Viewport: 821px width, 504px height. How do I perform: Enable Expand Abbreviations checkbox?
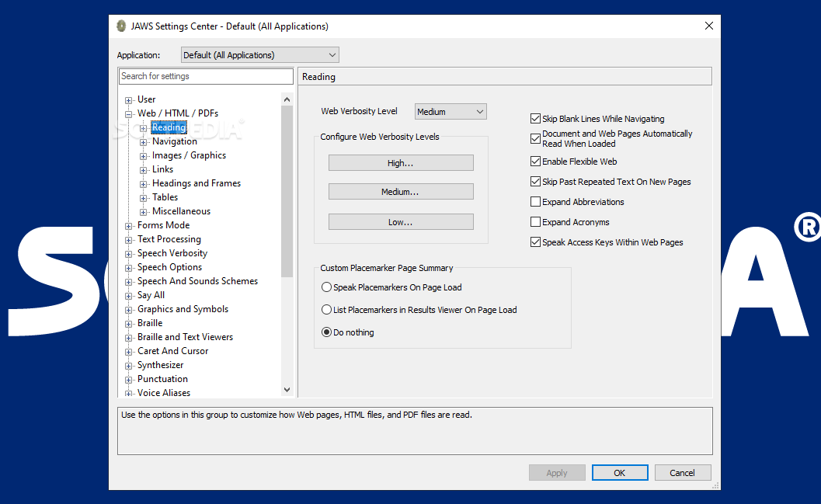click(535, 201)
